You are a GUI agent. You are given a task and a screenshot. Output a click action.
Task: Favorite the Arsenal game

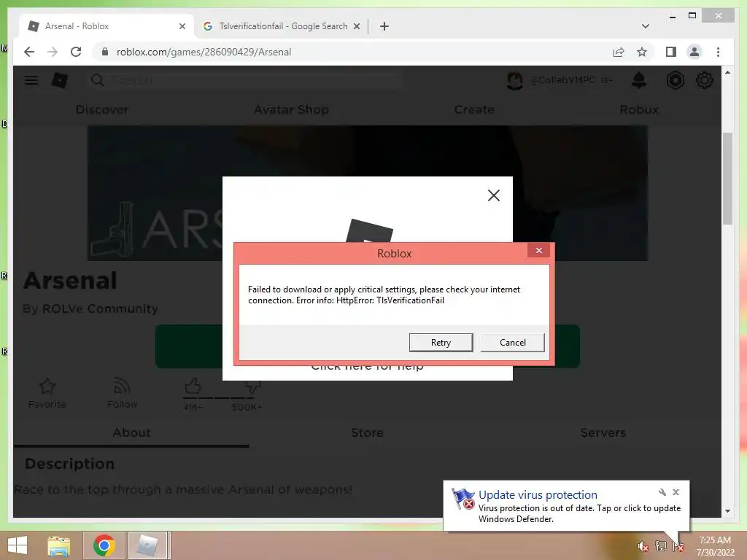point(47,393)
